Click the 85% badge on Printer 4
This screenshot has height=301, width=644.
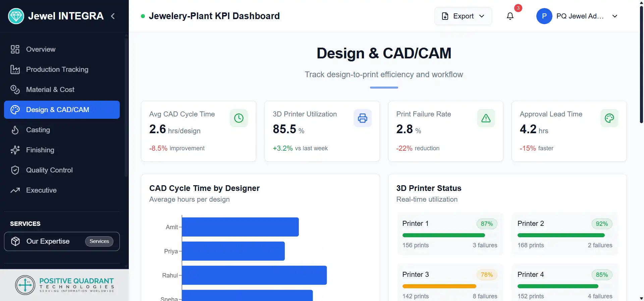coord(602,275)
